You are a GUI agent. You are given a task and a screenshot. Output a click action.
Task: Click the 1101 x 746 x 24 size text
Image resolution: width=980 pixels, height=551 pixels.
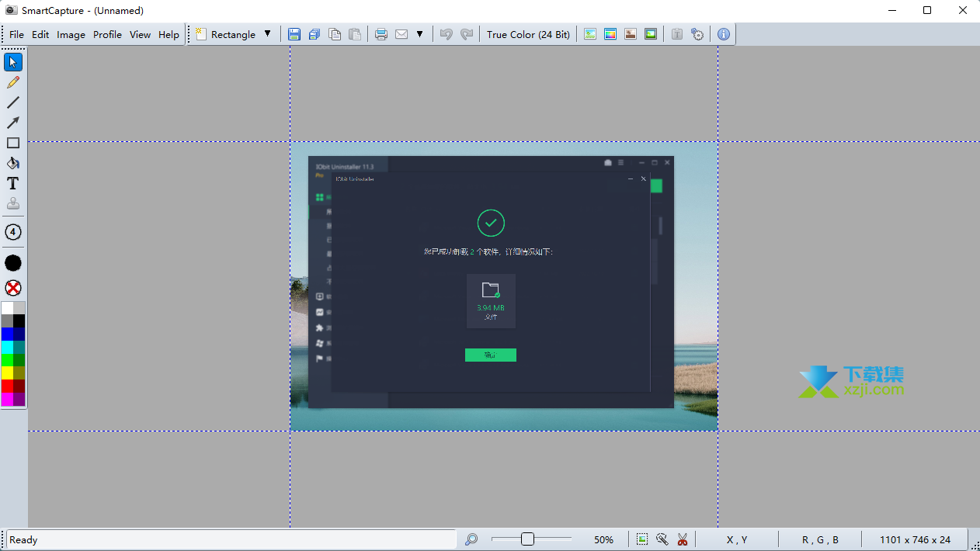915,539
